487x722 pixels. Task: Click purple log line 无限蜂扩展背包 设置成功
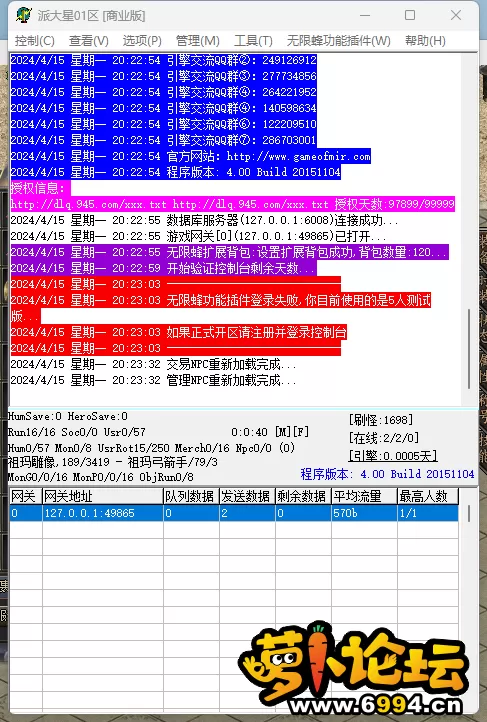coord(229,252)
